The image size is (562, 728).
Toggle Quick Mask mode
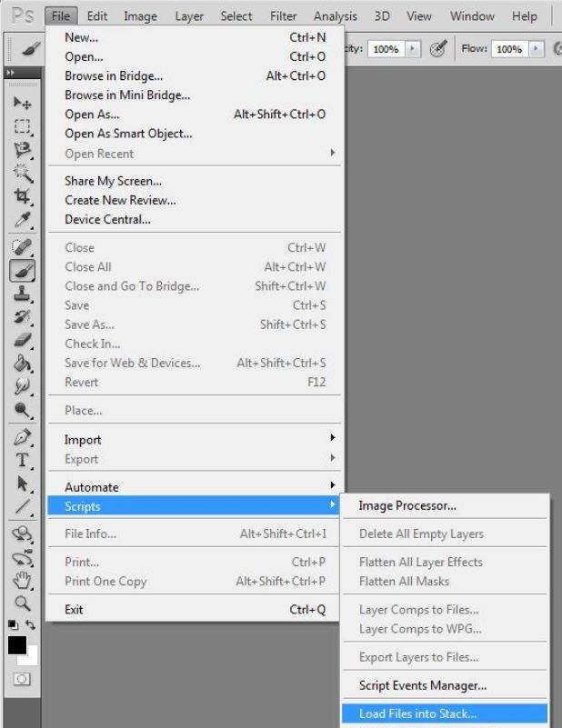[24, 679]
